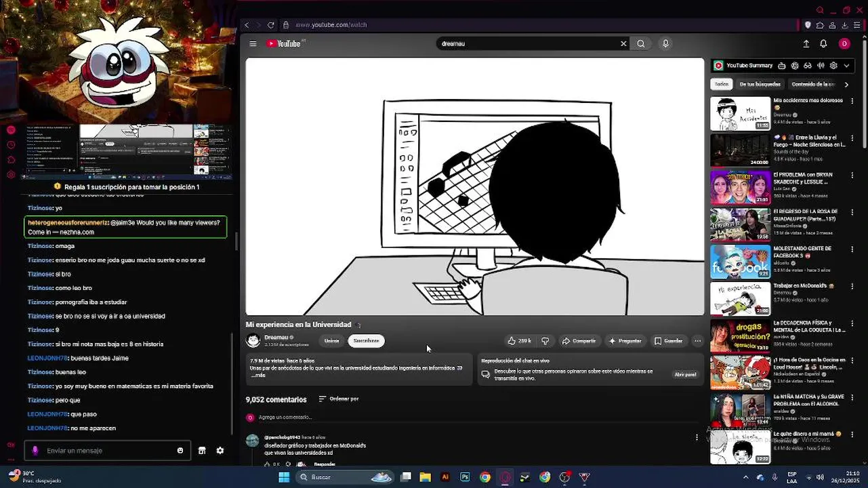Run the search with the magnifier button
Screen dimensions: 868x488
pyautogui.click(x=641, y=43)
